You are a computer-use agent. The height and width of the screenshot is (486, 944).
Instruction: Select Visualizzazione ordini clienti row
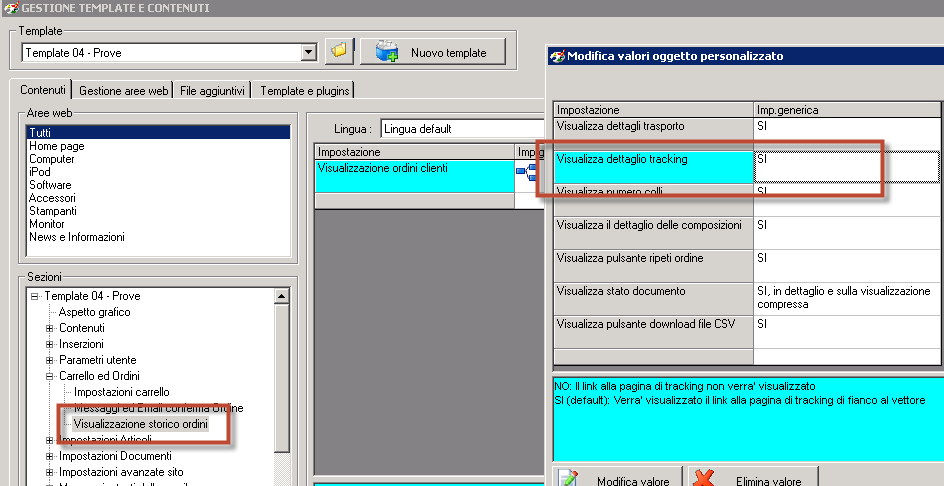coord(415,176)
